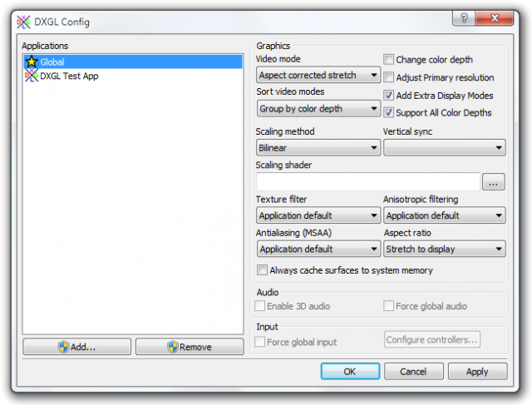Image resolution: width=532 pixels, height=405 pixels.
Task: Click the Apply button
Action: coord(477,371)
